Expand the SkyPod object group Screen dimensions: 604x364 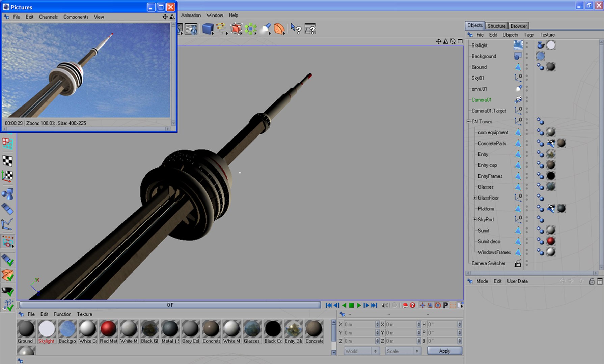(x=474, y=219)
